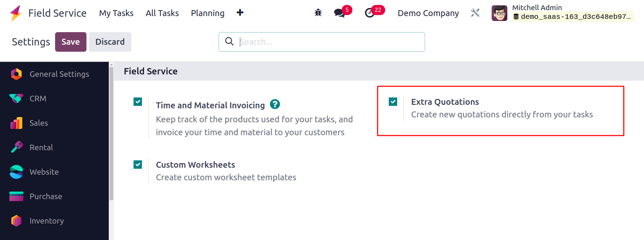Open the activities clock icon
Screen dimensions: 644x240
coord(370,13)
